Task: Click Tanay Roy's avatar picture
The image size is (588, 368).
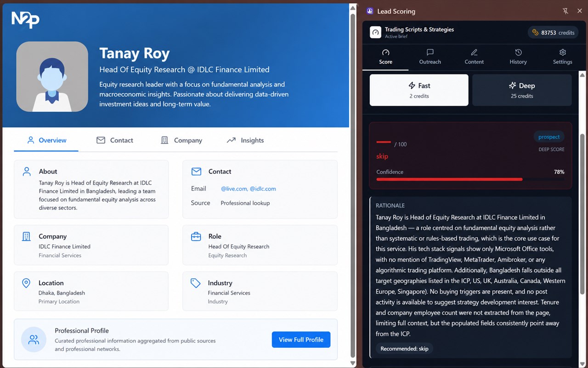Action: tap(52, 76)
